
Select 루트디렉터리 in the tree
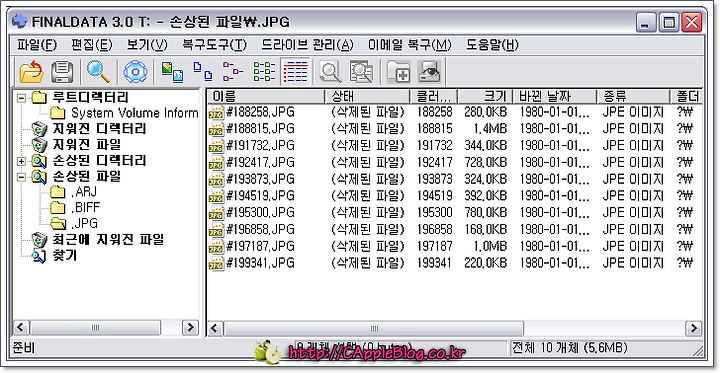coord(90,97)
